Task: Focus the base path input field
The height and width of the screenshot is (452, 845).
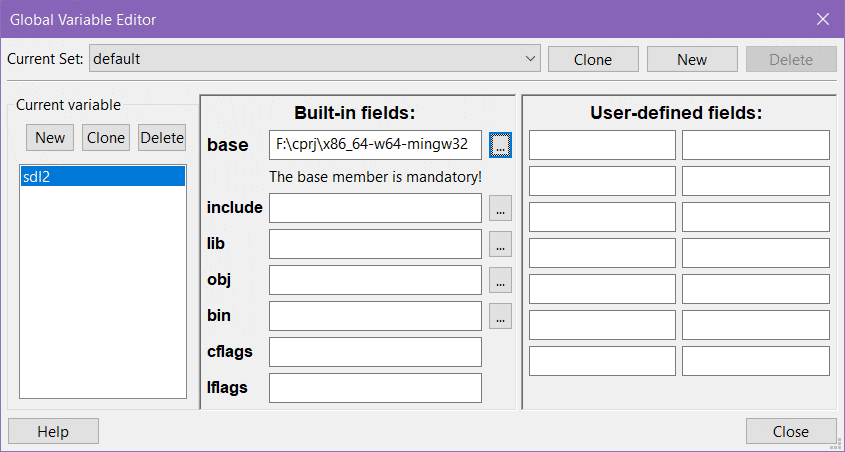Action: click(375, 145)
